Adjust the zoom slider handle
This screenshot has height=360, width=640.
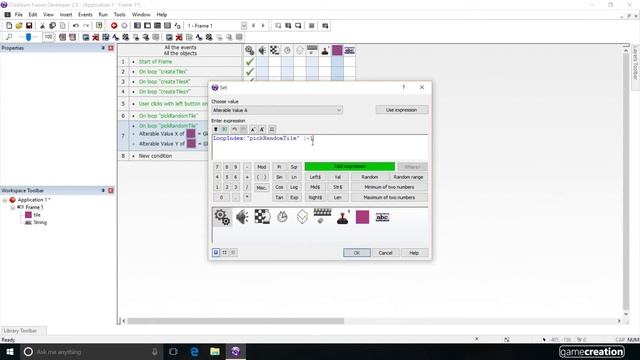coord(28,37)
